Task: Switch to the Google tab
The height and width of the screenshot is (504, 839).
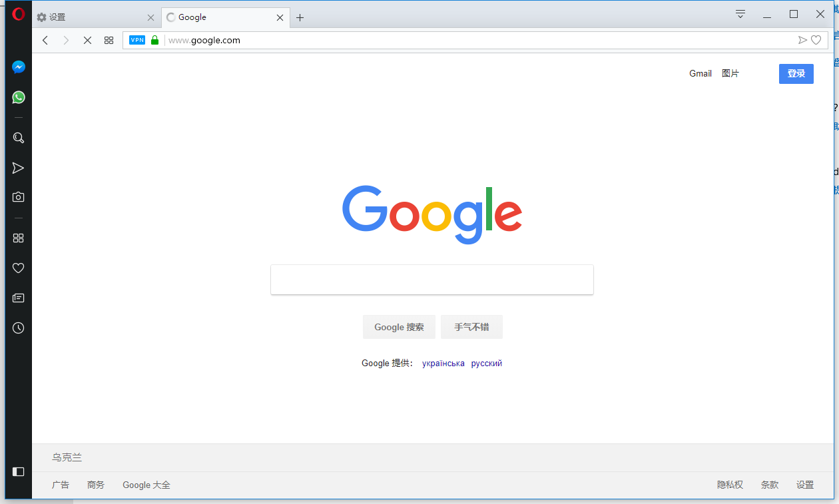Action: pos(226,18)
